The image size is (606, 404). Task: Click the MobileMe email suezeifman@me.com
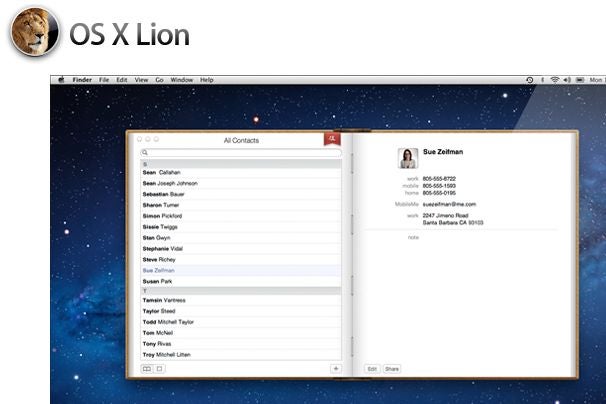tap(449, 204)
